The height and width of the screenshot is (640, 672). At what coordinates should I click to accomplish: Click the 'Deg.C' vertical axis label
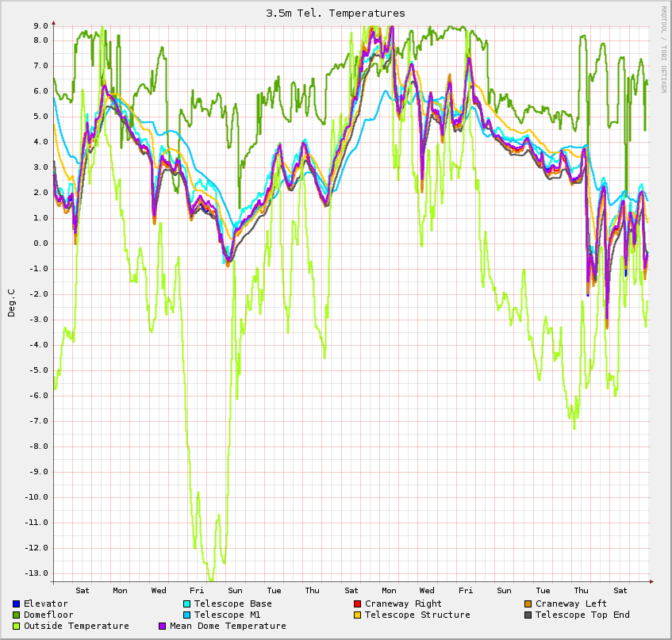(11, 302)
